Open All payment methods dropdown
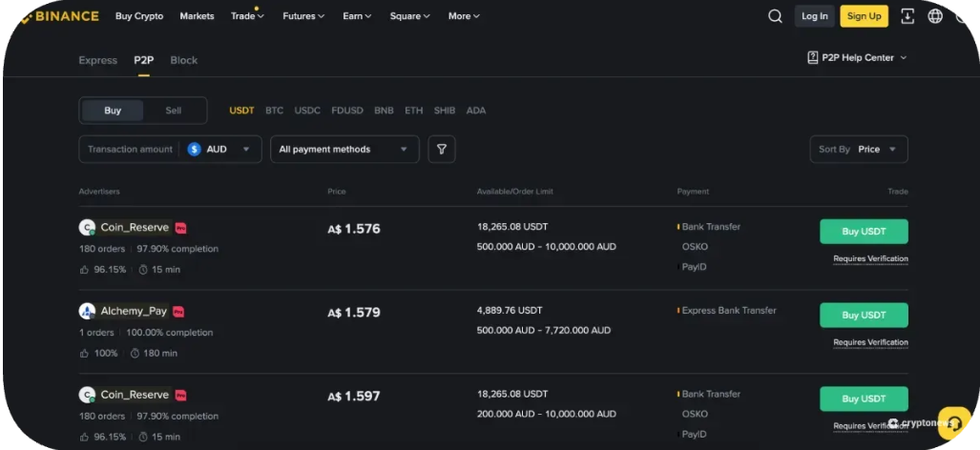Image resolution: width=980 pixels, height=450 pixels. (345, 149)
